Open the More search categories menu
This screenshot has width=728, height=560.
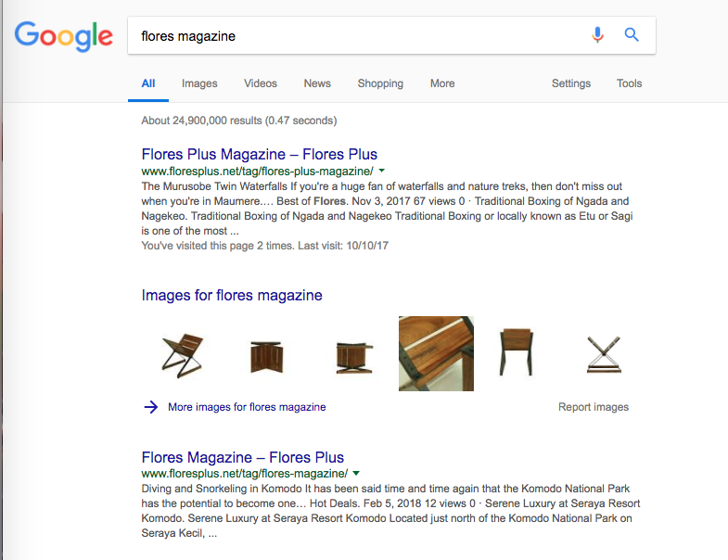442,83
